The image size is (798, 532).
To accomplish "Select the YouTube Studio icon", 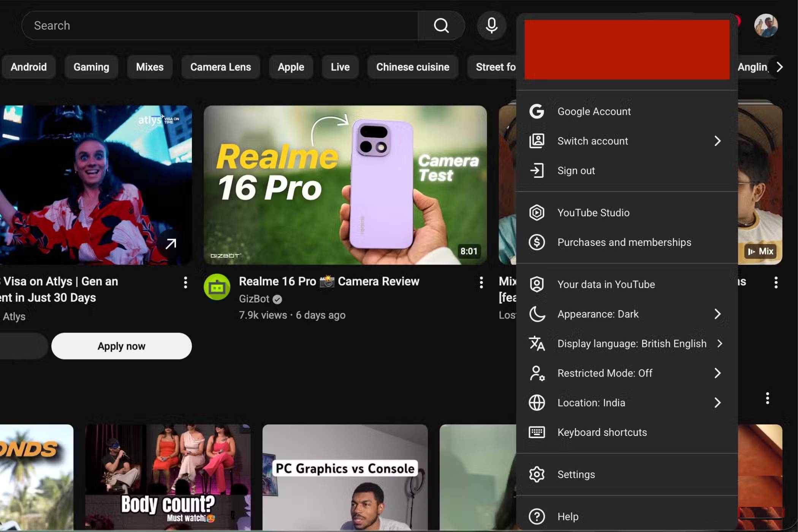I will pos(537,212).
